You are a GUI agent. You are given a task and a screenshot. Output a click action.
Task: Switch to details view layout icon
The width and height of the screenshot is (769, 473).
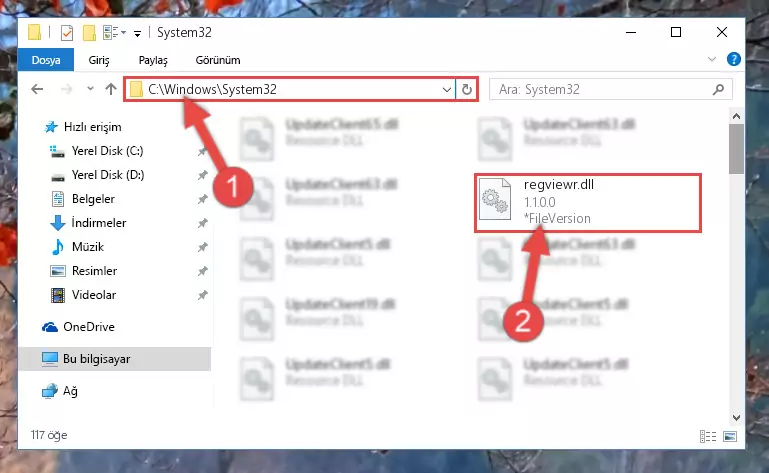(x=708, y=436)
